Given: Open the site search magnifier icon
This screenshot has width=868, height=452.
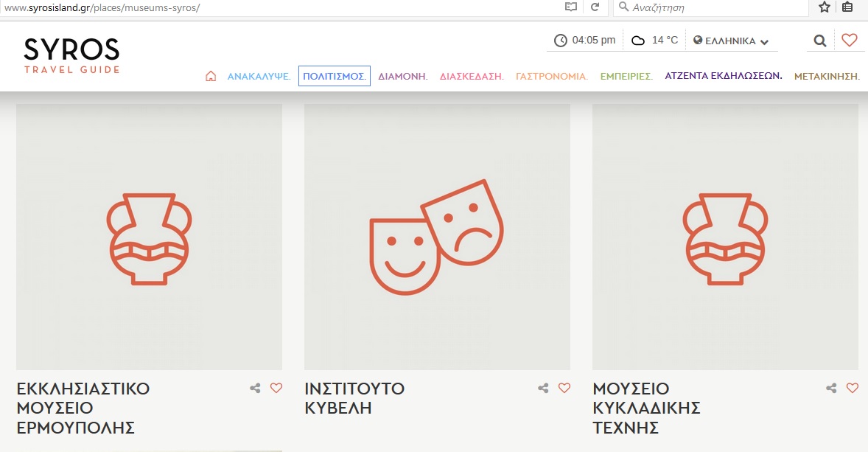Looking at the screenshot, I should (819, 41).
